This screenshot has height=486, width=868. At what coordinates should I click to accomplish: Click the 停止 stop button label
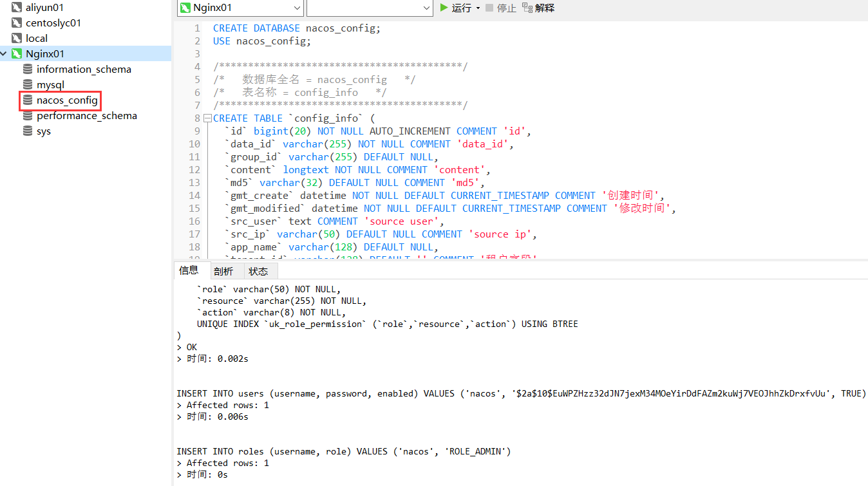pyautogui.click(x=507, y=8)
